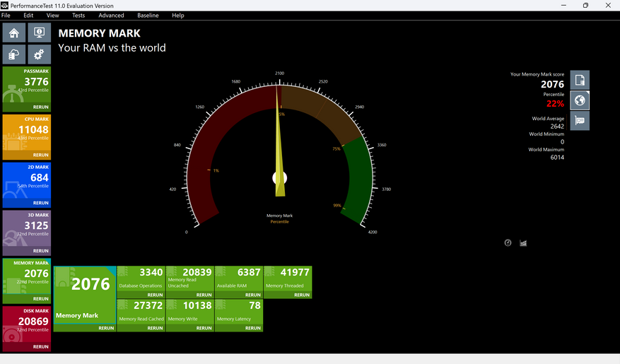Open the Baseline menu
620x364 pixels.
coord(148,16)
